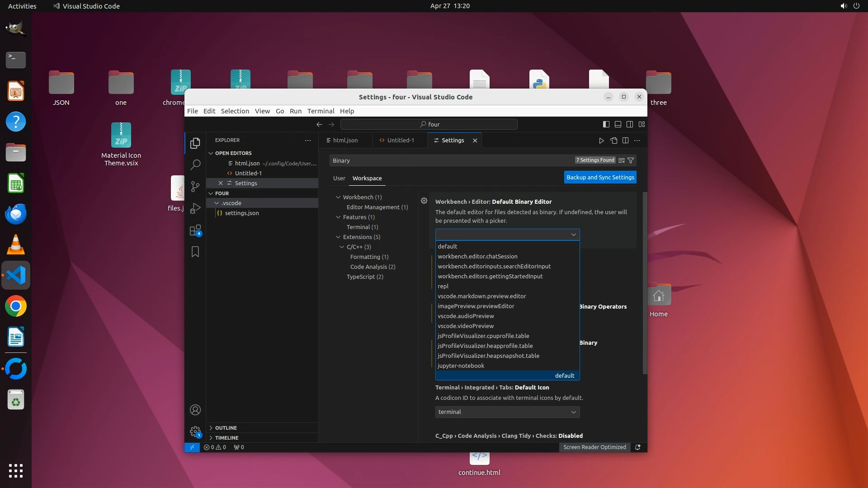Click the settings editor vertical scrollbar
The height and width of the screenshot is (488, 868).
coord(645,282)
